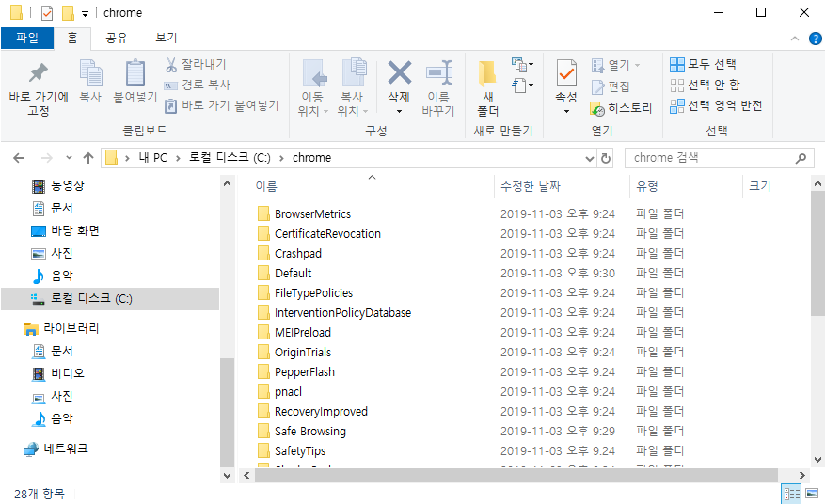Click 바로 가기 붙여넣기
Viewport: 825px width, 504px height.
tap(221, 105)
